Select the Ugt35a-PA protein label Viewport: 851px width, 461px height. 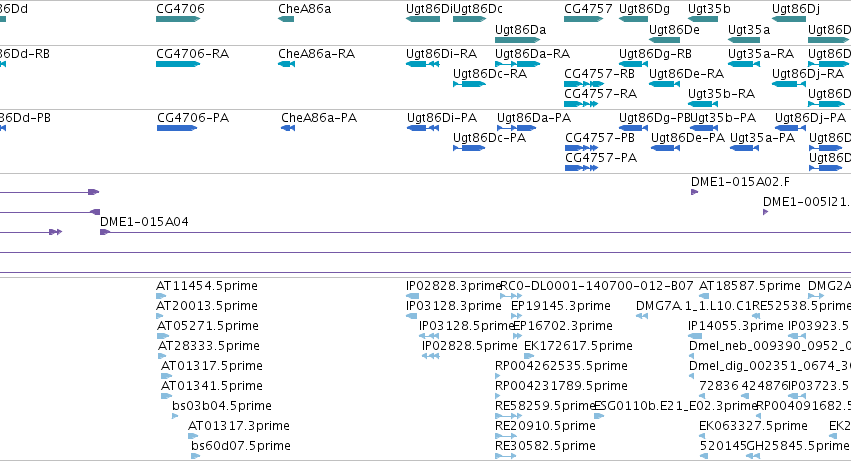763,137
